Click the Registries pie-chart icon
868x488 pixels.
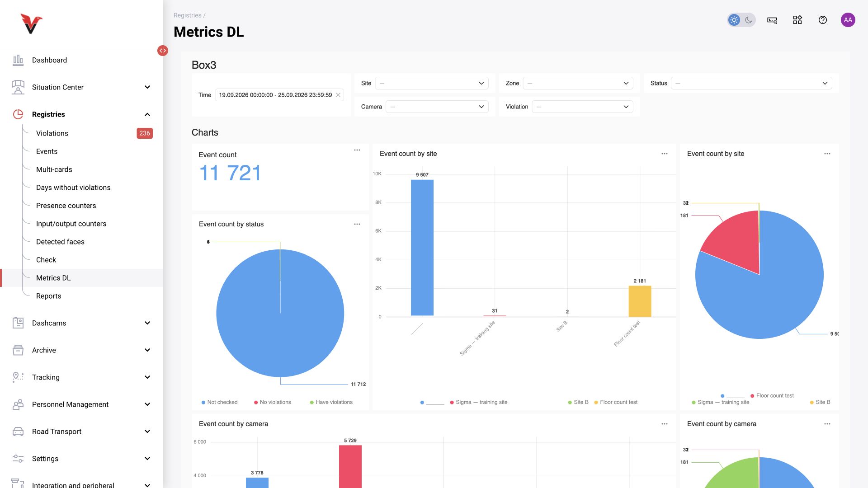(18, 114)
